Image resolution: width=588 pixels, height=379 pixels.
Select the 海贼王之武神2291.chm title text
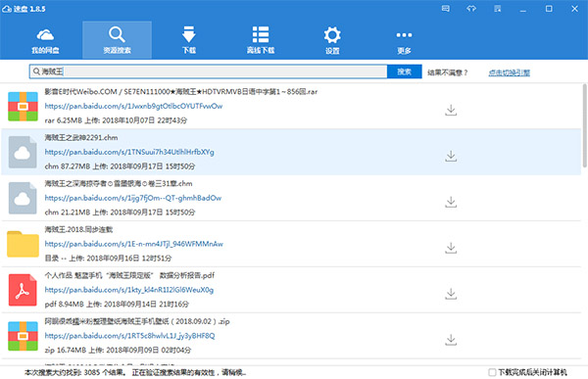coord(81,137)
